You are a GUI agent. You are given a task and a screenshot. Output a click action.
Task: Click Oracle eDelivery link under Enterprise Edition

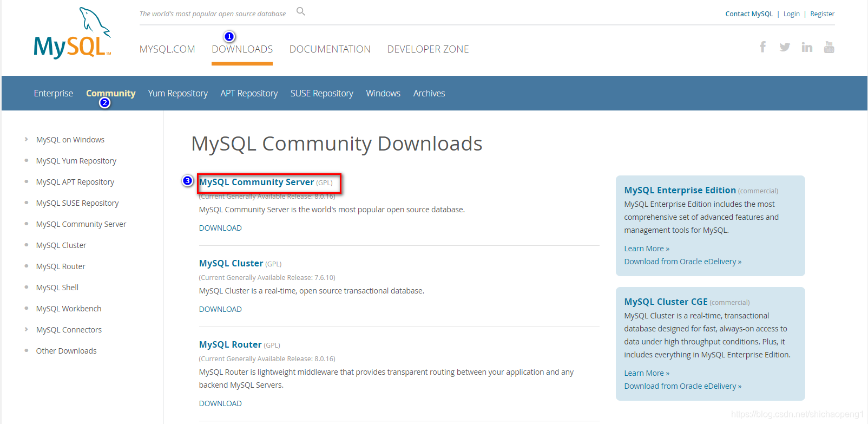coord(683,262)
